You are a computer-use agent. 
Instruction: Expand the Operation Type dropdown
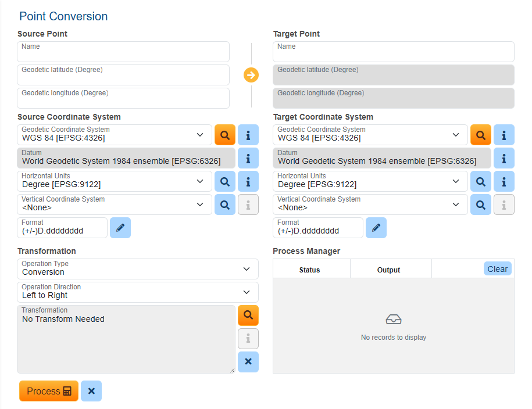tap(138, 269)
